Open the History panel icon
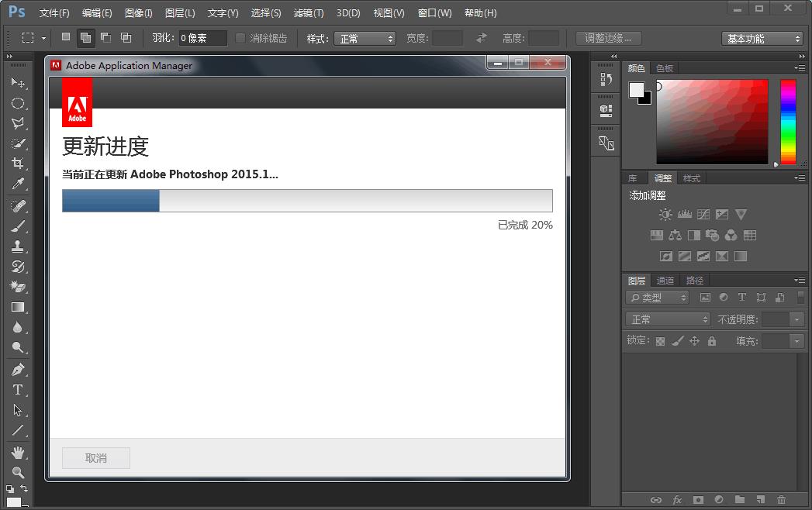The image size is (812, 510). pyautogui.click(x=606, y=79)
